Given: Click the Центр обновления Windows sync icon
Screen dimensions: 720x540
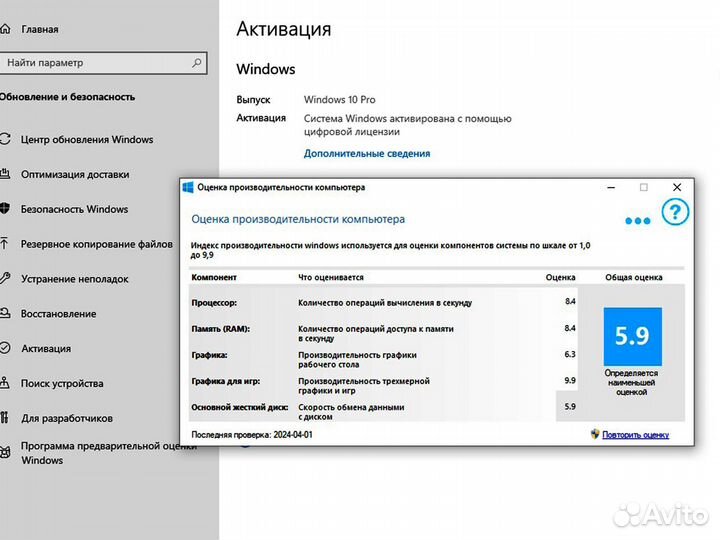Looking at the screenshot, I should 5,139.
